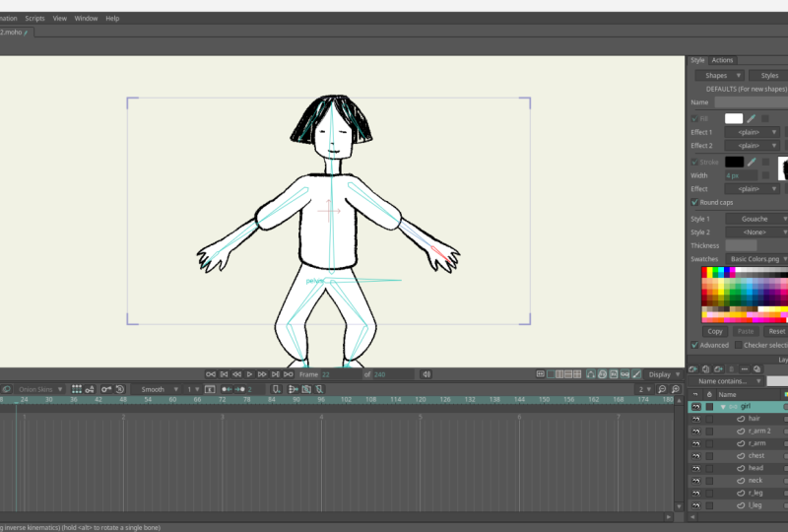The width and height of the screenshot is (788, 532).
Task: Open the Effect 2 dropdown
Action: point(753,146)
